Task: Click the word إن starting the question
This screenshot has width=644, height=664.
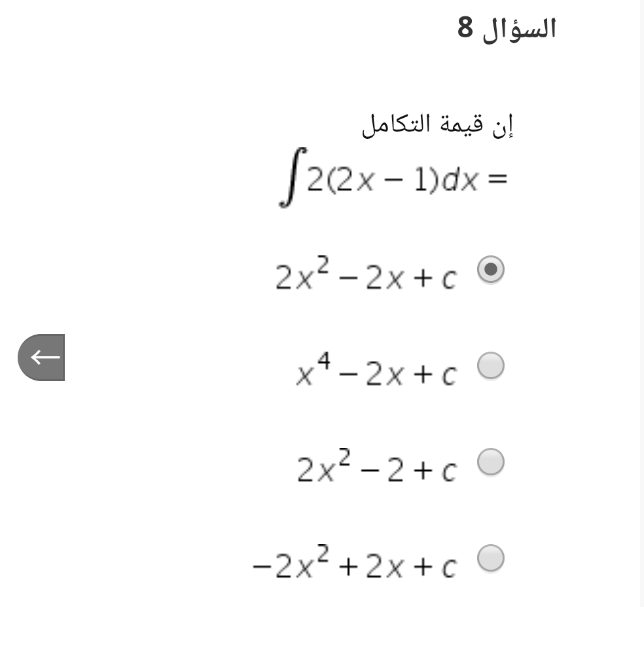Action: click(503, 125)
